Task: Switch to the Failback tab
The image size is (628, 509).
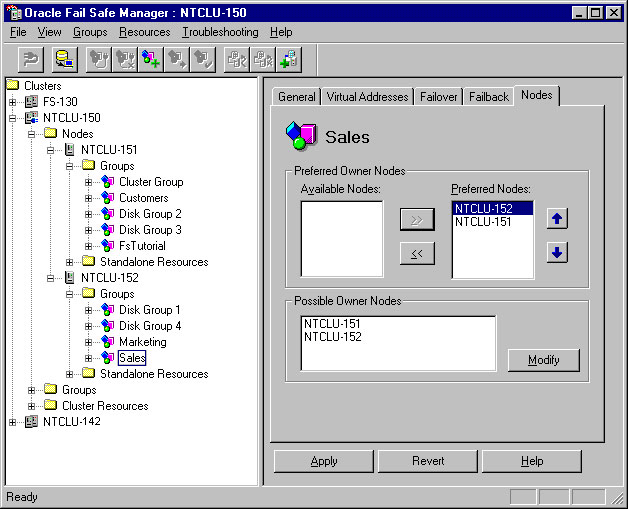Action: [489, 97]
